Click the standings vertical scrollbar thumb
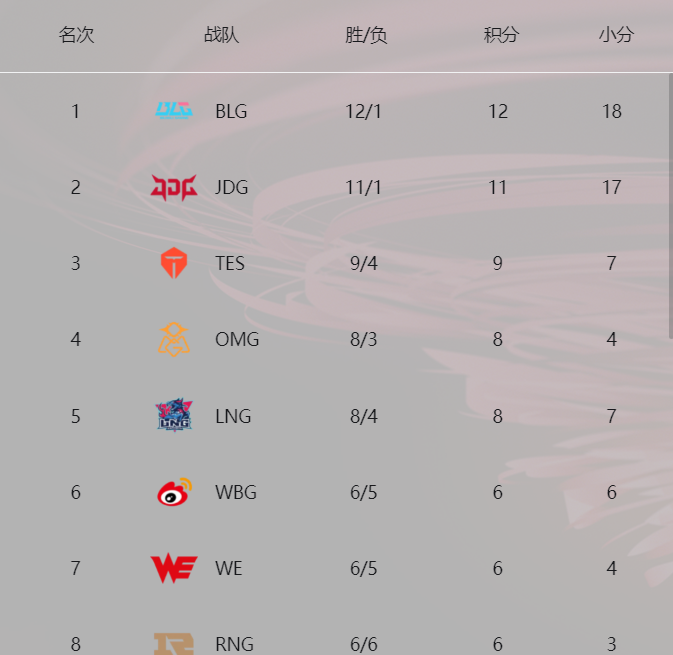Image resolution: width=673 pixels, height=655 pixels. point(670,206)
